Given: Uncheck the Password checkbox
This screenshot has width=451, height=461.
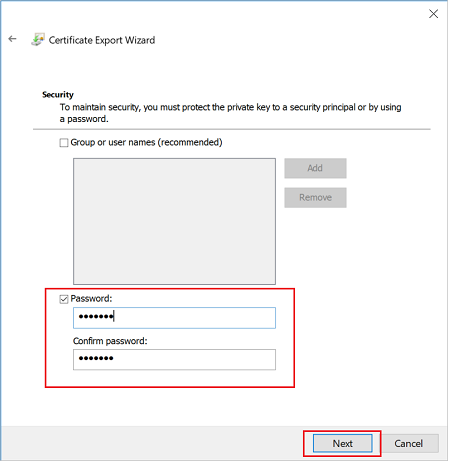Looking at the screenshot, I should (64, 299).
